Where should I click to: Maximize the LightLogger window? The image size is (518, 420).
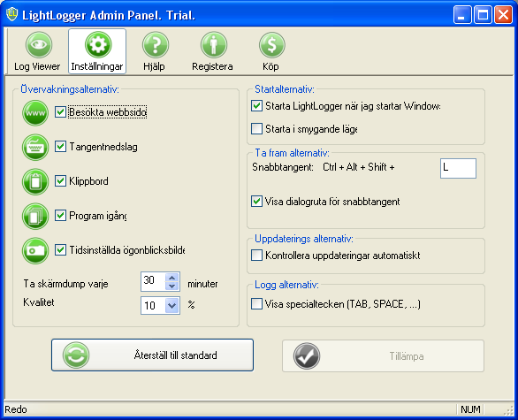pyautogui.click(x=483, y=14)
